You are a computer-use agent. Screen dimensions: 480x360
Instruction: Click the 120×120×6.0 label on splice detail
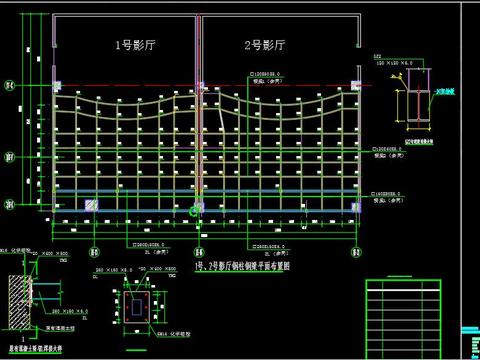click(394, 63)
